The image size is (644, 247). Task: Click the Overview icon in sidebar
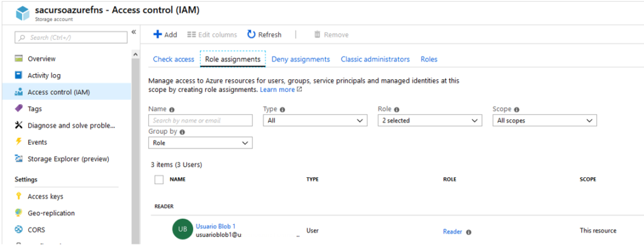coord(18,58)
